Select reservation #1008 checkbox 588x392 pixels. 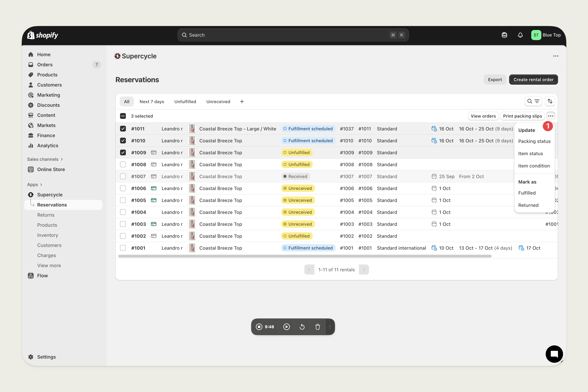click(123, 165)
